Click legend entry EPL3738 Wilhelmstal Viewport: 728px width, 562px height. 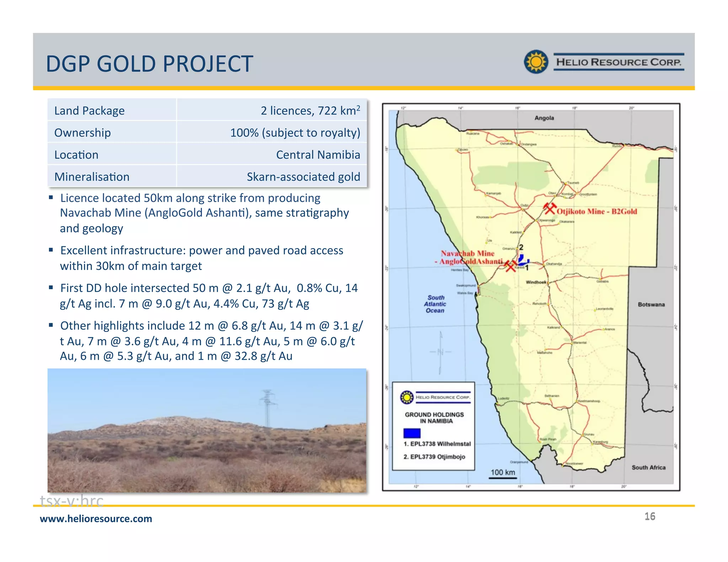click(437, 444)
